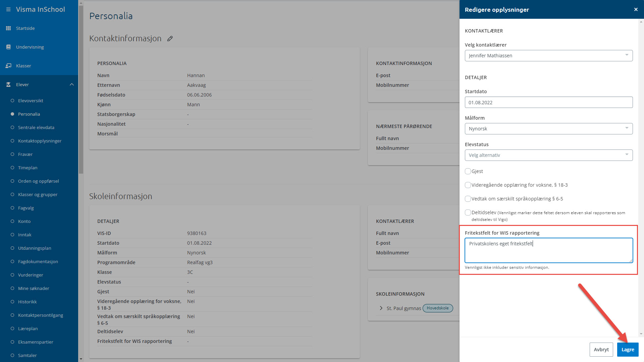Screen dimensions: 644x362
Task: Open Vurderinger in sidebar
Action: coord(31,275)
